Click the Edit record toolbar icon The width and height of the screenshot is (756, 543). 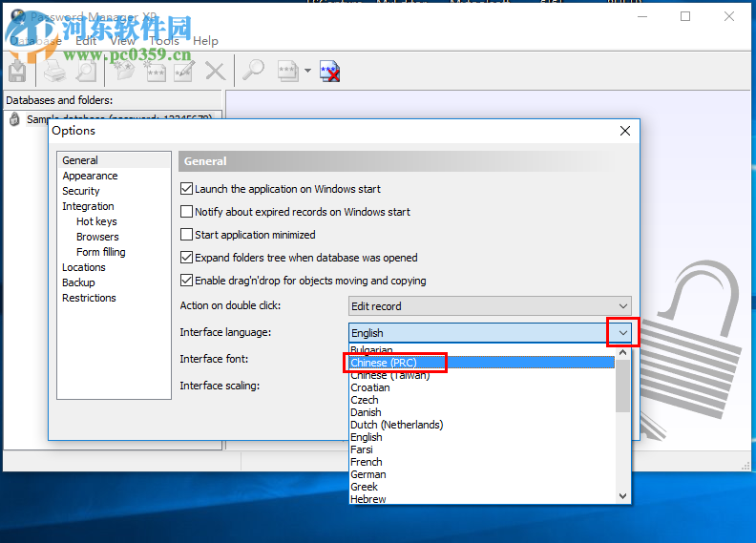184,72
